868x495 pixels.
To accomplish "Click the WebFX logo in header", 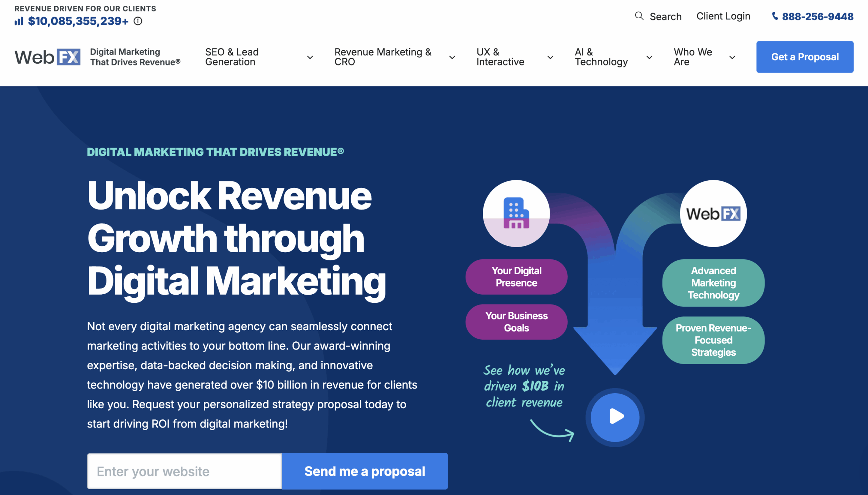I will [47, 57].
